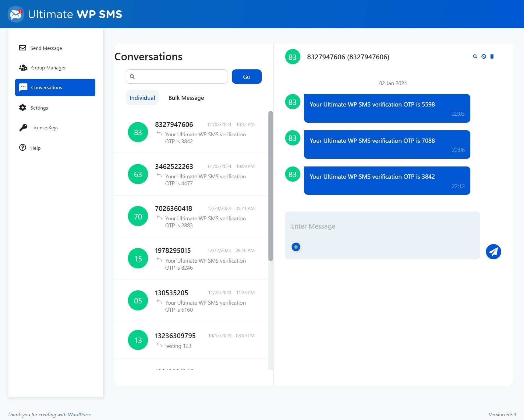Click the reply arrow under 8327947606

(159, 133)
